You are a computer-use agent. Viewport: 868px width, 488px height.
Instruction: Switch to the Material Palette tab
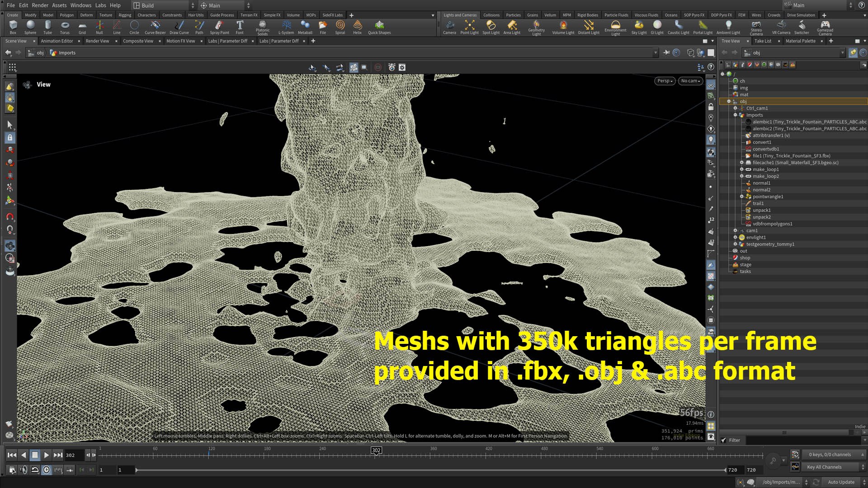[x=800, y=41]
